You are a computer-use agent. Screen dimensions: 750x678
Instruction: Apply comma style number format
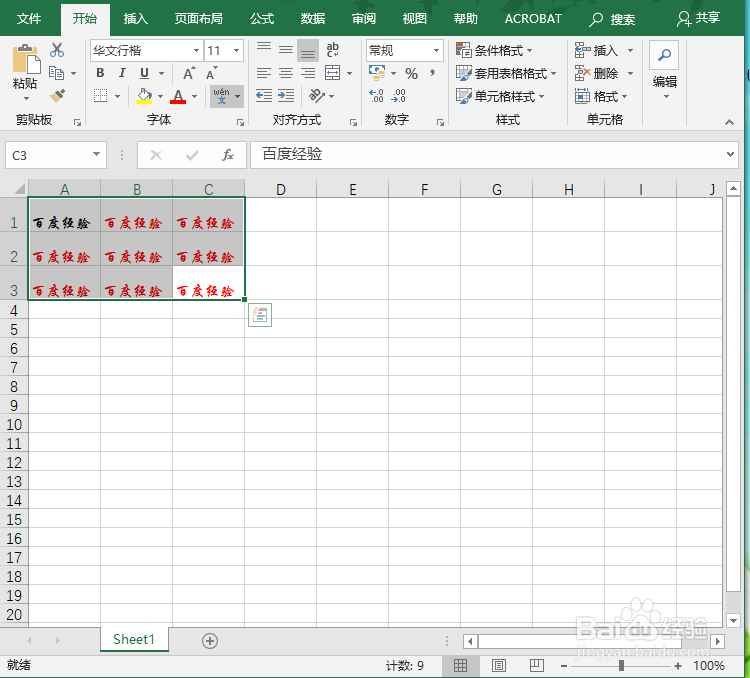[x=432, y=73]
